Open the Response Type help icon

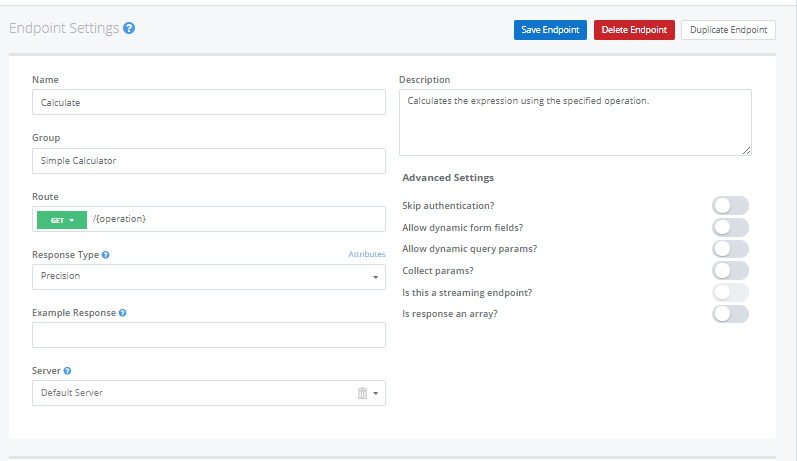(105, 255)
